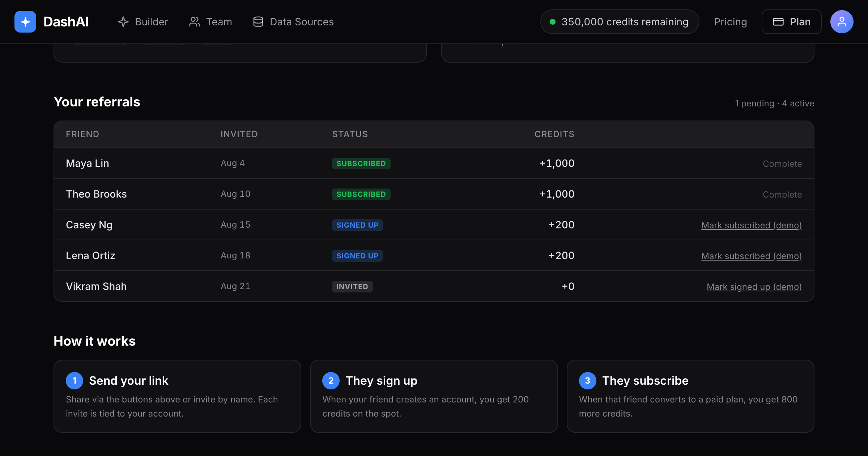Open Data Sources in navigation
Image resolution: width=868 pixels, height=456 pixels.
click(x=293, y=22)
